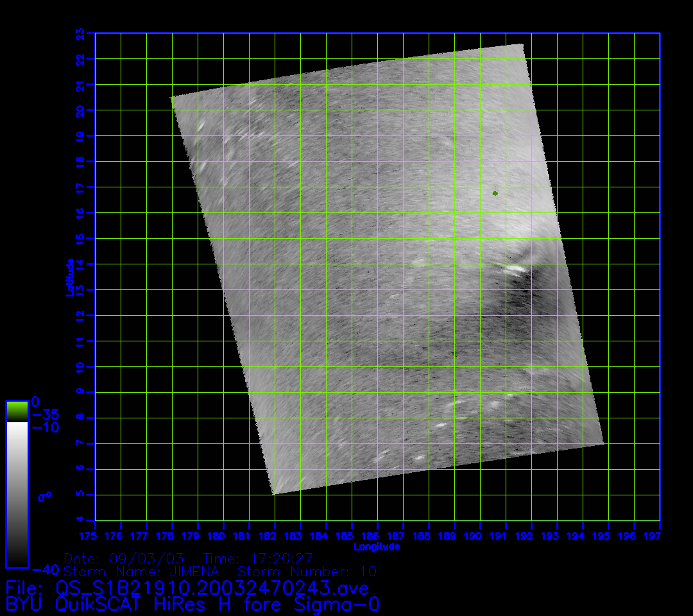This screenshot has width=693, height=616.
Task: Click the sigma-0 symbol beside the color bar
Action: [x=44, y=496]
